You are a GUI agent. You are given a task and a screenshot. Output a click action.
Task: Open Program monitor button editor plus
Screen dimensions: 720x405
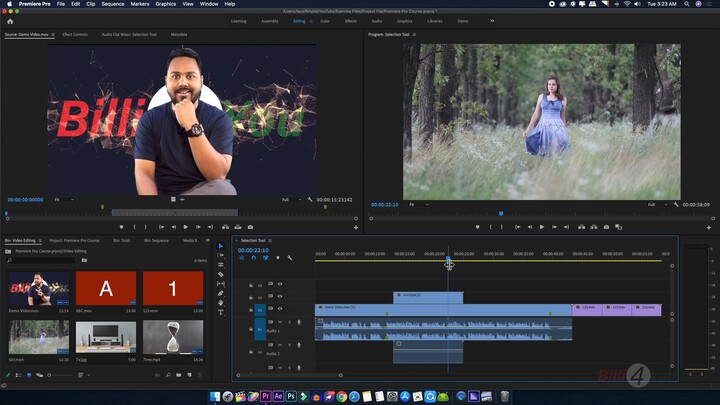point(709,227)
